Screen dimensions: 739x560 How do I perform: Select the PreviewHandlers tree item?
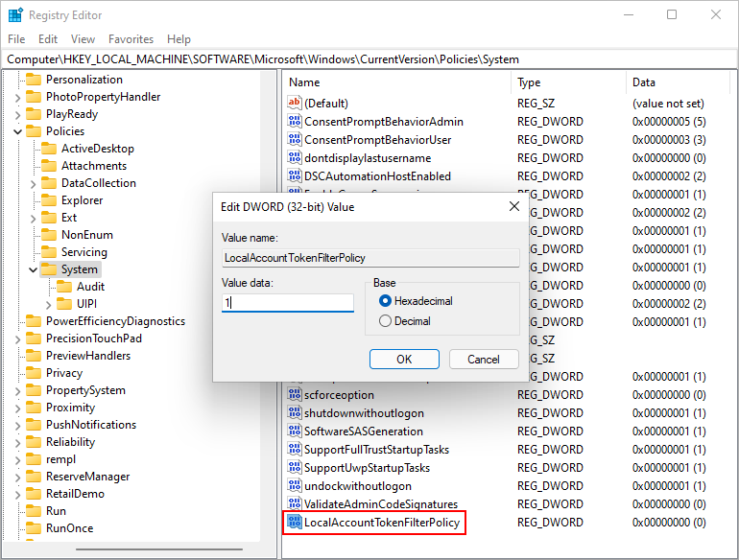(x=88, y=356)
